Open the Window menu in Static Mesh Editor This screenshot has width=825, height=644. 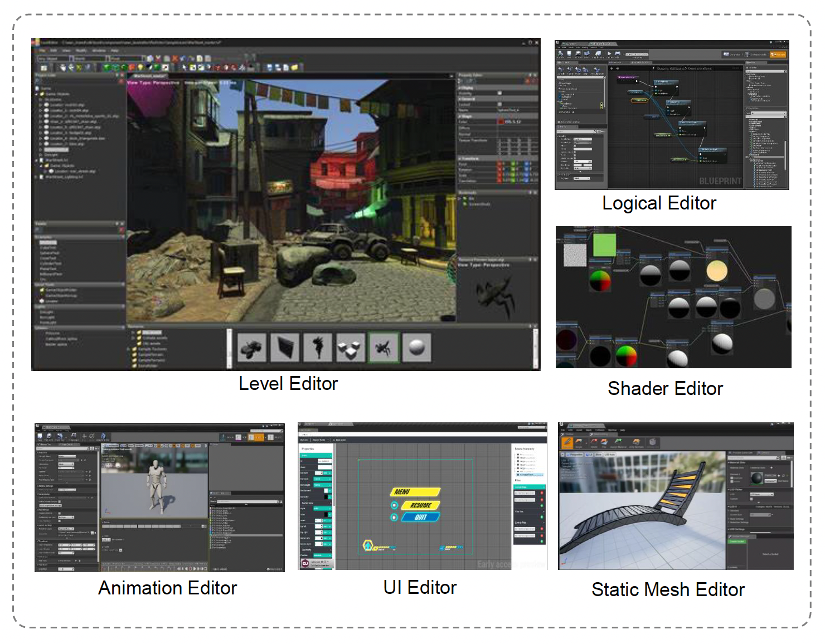pos(612,430)
